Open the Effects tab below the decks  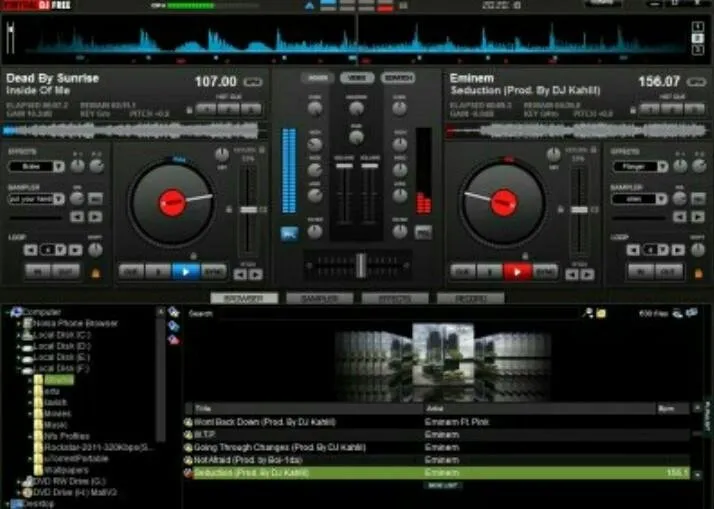click(x=395, y=299)
